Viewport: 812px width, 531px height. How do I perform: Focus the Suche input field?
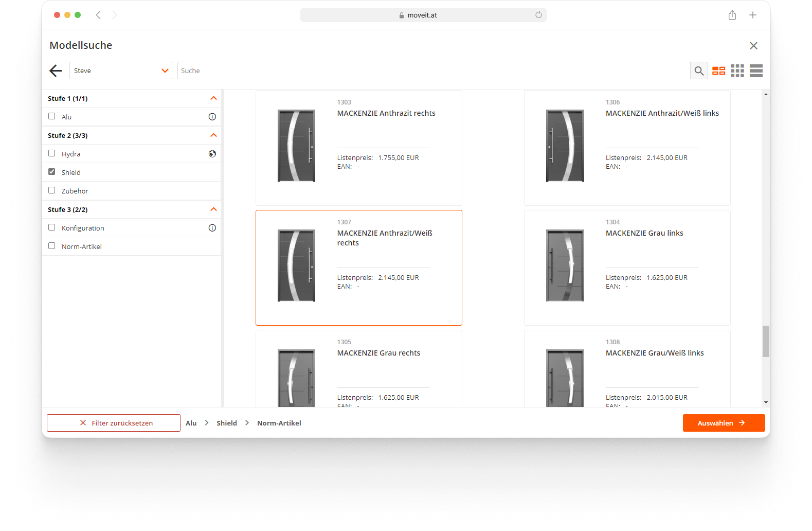click(x=434, y=70)
